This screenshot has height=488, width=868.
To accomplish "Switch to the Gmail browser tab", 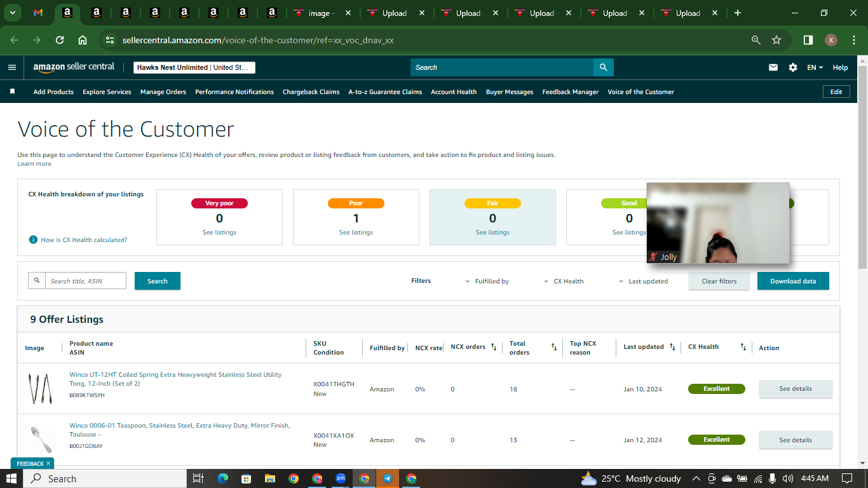I will pyautogui.click(x=38, y=13).
